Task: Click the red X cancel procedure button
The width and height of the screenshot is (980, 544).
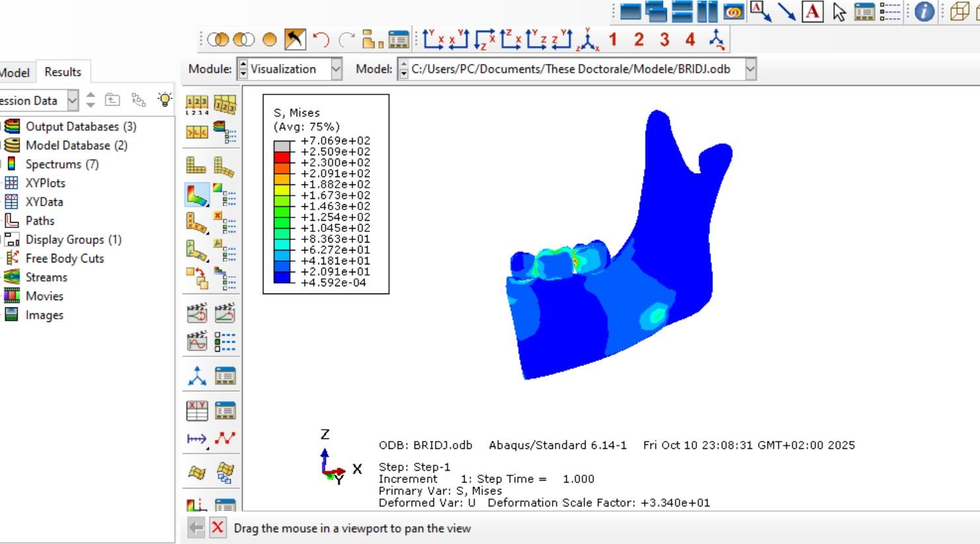Action: tap(217, 527)
